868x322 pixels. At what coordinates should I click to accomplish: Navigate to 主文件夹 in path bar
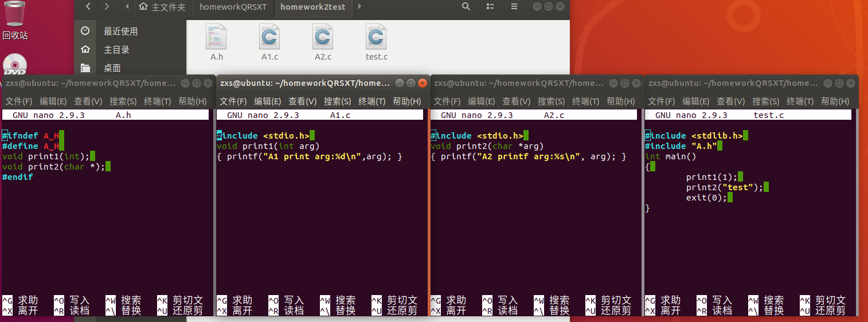pyautogui.click(x=163, y=7)
